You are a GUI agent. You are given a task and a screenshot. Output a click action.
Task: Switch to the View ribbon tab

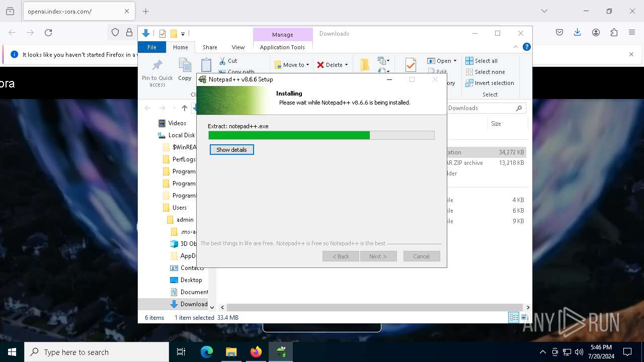click(238, 47)
